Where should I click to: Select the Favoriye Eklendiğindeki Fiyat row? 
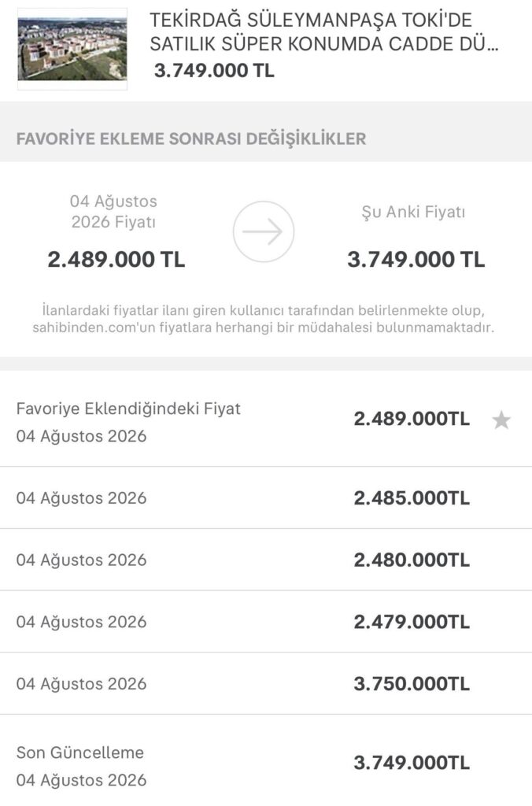point(266,422)
